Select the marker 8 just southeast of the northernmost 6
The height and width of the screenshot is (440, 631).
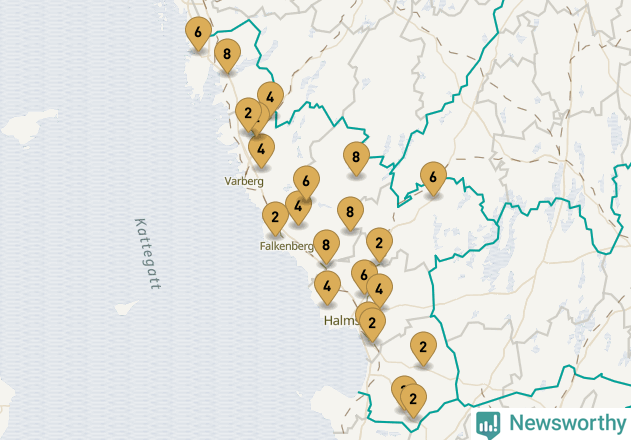pyautogui.click(x=227, y=54)
